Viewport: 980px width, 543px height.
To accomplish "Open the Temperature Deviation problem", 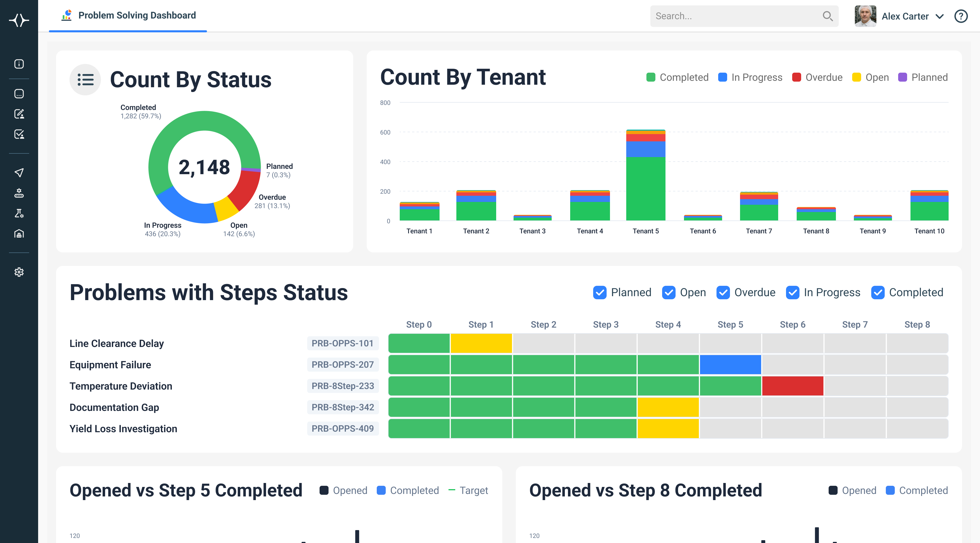I will point(121,386).
